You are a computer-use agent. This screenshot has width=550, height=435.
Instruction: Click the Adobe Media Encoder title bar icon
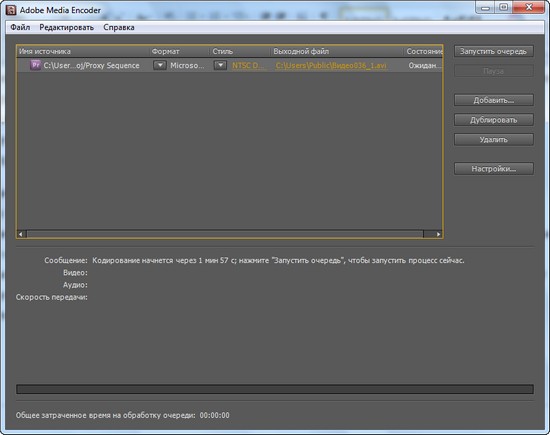[x=11, y=10]
